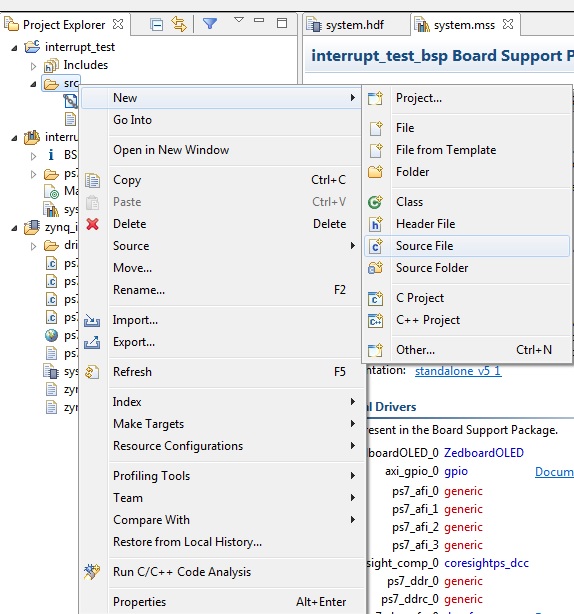Expand the Includes node

[33, 66]
